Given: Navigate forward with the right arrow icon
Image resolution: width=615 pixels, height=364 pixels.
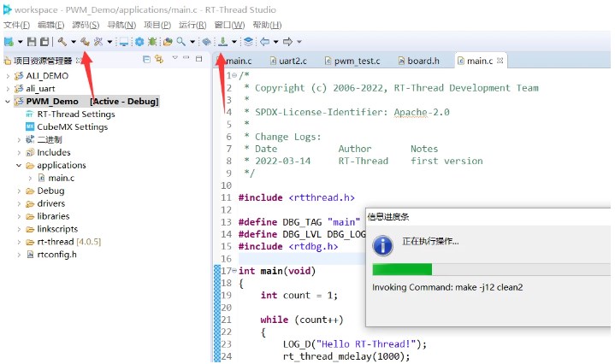Looking at the screenshot, I should click(288, 42).
